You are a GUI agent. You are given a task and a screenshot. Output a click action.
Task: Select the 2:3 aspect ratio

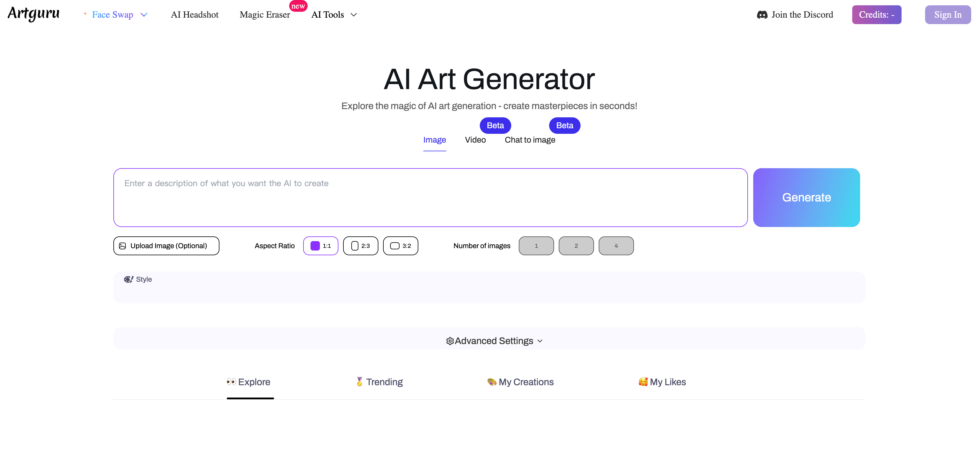361,246
